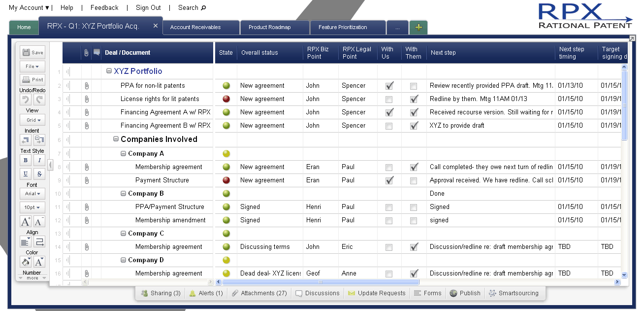
Task: Check With Them for Payment Structure row
Action: tap(414, 180)
